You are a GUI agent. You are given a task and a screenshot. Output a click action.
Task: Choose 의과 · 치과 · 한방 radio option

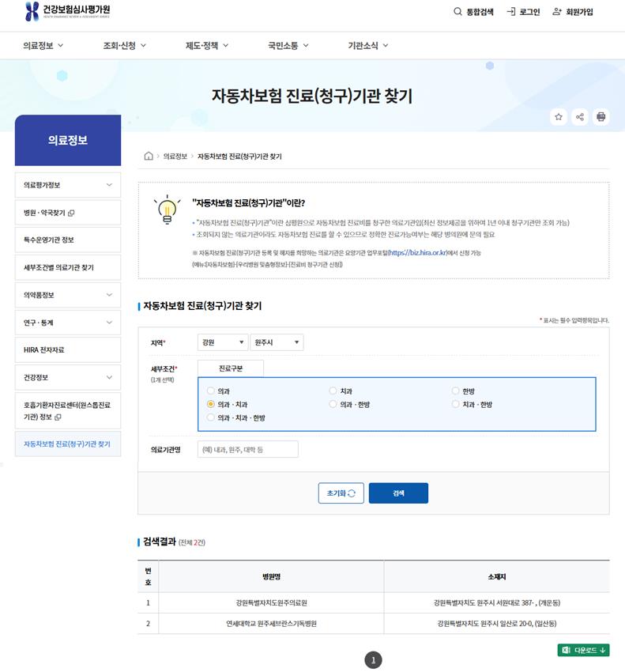(210, 417)
